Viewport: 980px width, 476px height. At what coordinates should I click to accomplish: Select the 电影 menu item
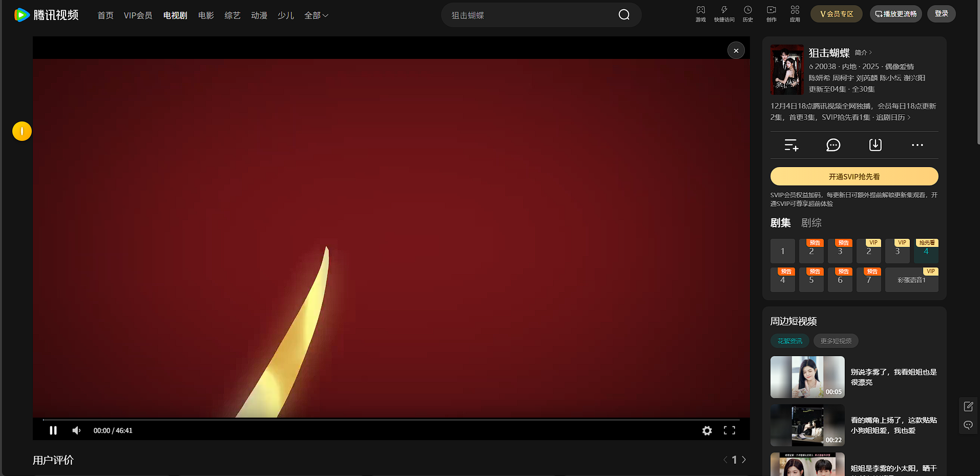(x=205, y=15)
